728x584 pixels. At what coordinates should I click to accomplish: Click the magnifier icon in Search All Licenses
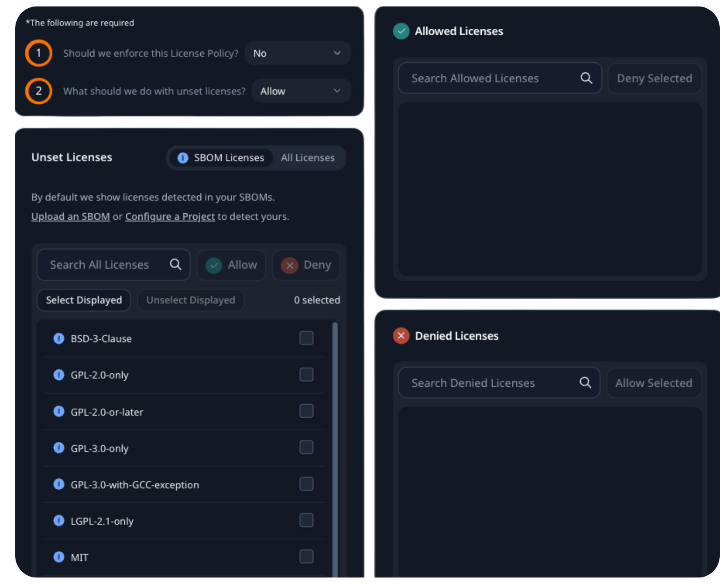[175, 265]
